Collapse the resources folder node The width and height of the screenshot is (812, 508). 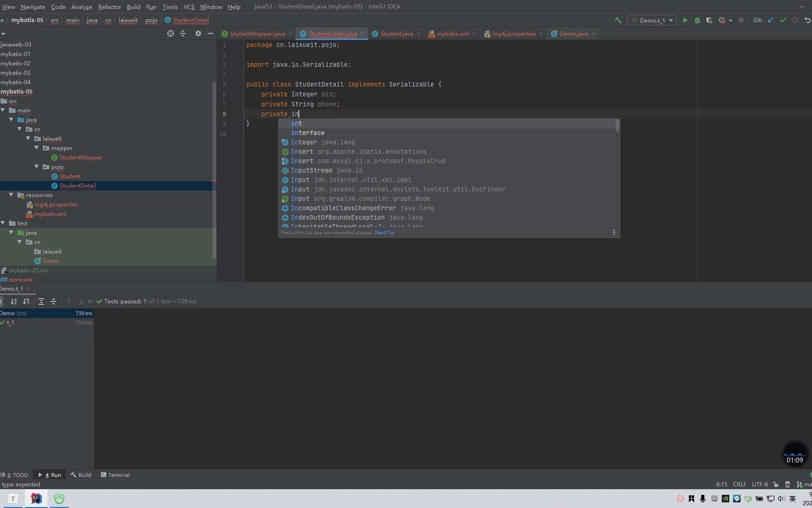click(11, 195)
